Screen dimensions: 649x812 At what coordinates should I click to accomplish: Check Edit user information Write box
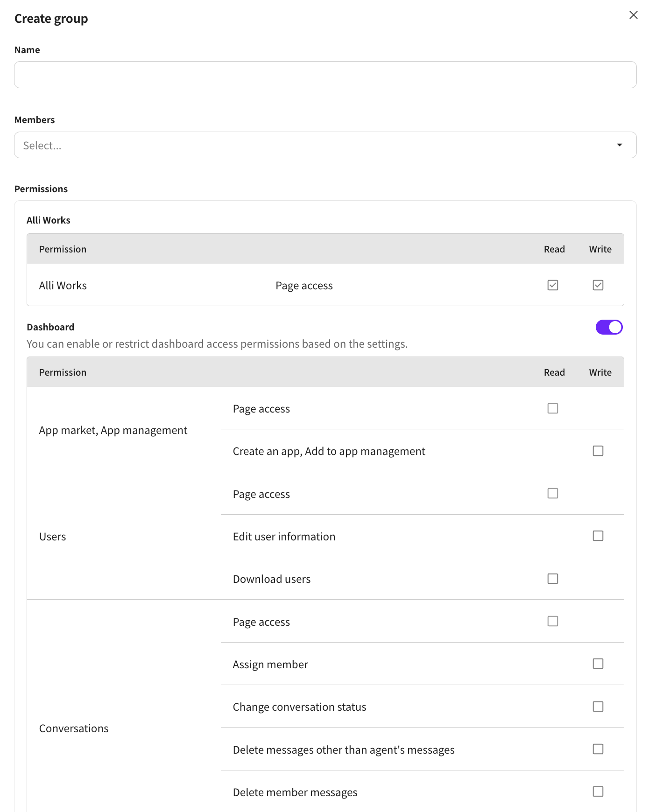598,536
